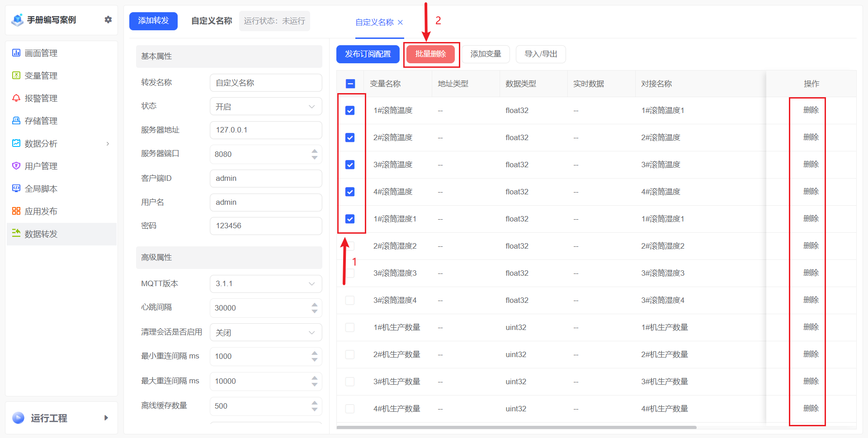Click the settings gear beside 手册编写案例
868x438 pixels.
pos(108,19)
